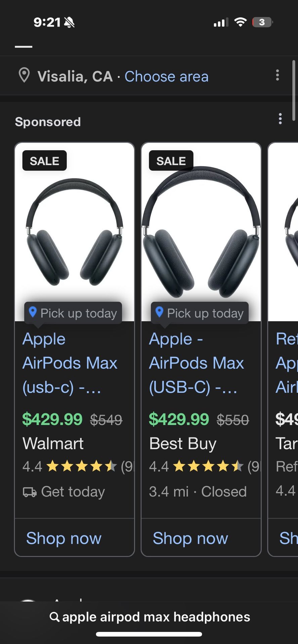298x644 pixels.
Task: Open Apple - AirPods Max (USB-C) Best Buy title
Action: [197, 363]
